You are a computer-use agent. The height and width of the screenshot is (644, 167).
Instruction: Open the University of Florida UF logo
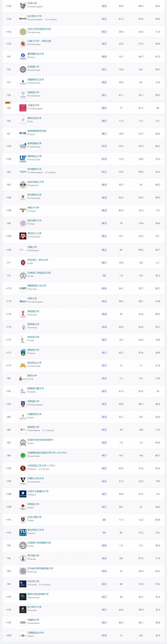pos(23,159)
